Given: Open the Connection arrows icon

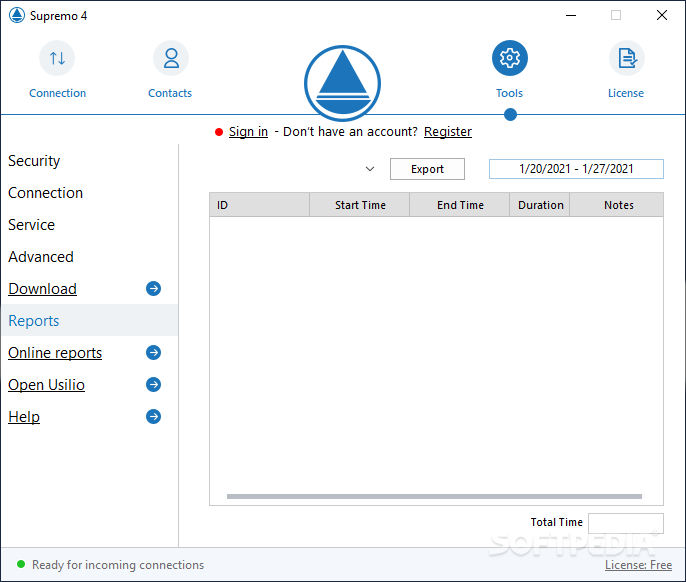Looking at the screenshot, I should click(57, 58).
